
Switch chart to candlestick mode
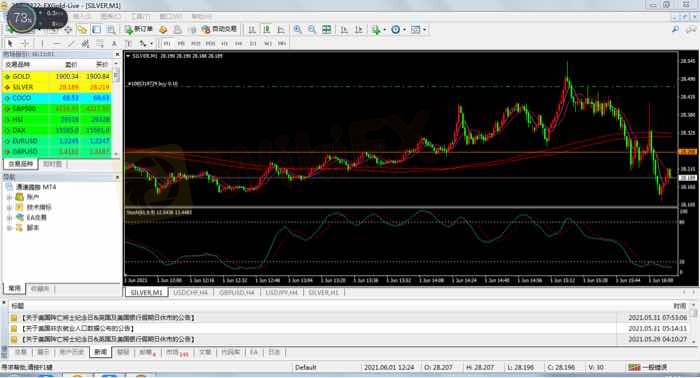[x=267, y=29]
